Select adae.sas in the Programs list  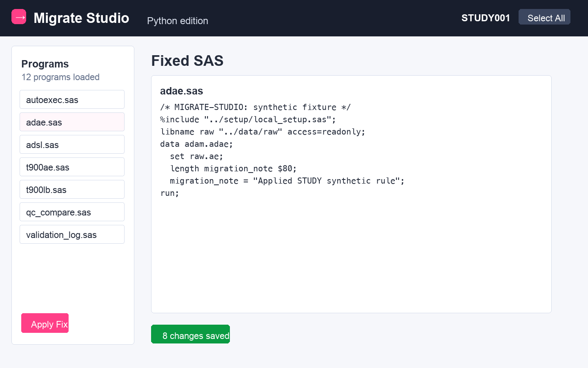(72, 122)
